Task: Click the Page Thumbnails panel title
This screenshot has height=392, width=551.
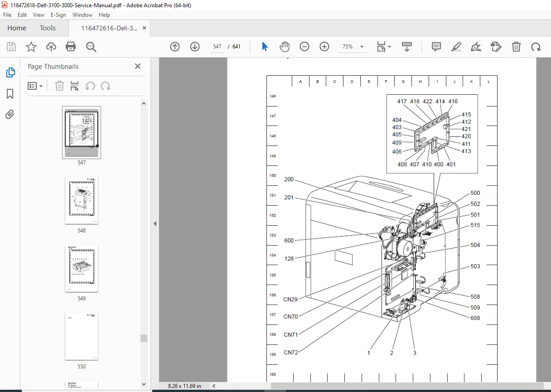Action: click(53, 66)
